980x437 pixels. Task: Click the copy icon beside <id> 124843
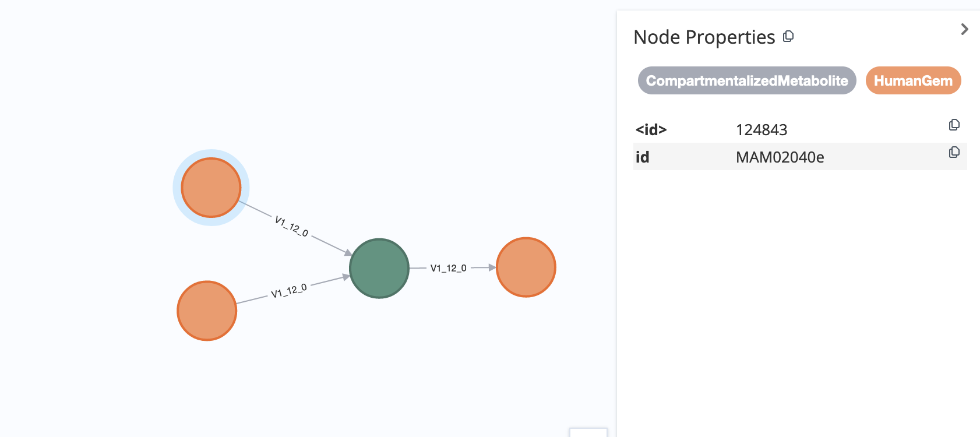pos(954,124)
